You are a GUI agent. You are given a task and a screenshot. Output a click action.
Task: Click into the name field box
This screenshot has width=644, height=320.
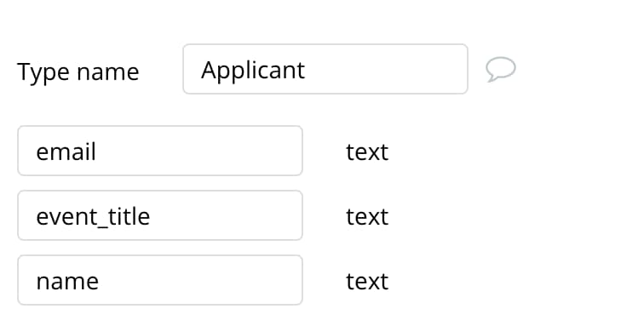coord(160,280)
